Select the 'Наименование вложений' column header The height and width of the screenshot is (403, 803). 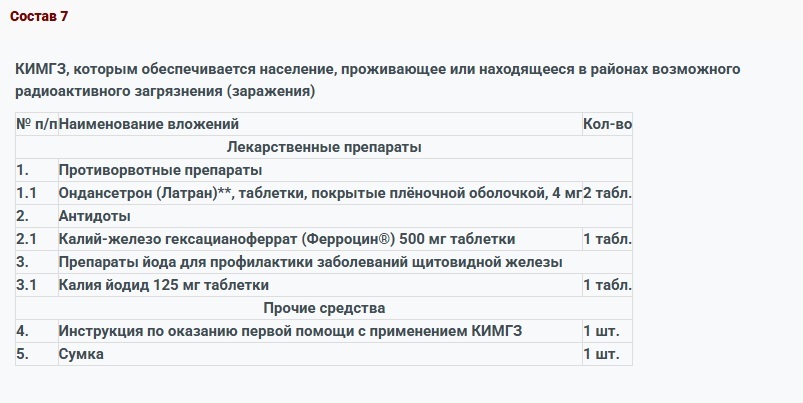tap(320, 124)
